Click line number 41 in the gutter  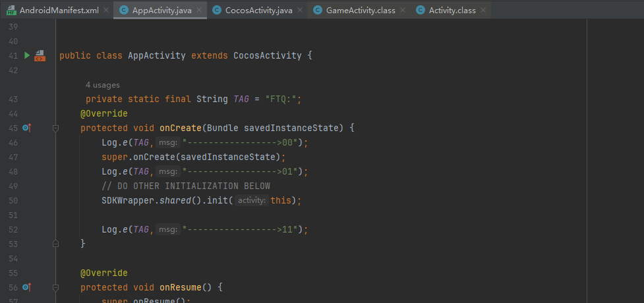pos(13,55)
